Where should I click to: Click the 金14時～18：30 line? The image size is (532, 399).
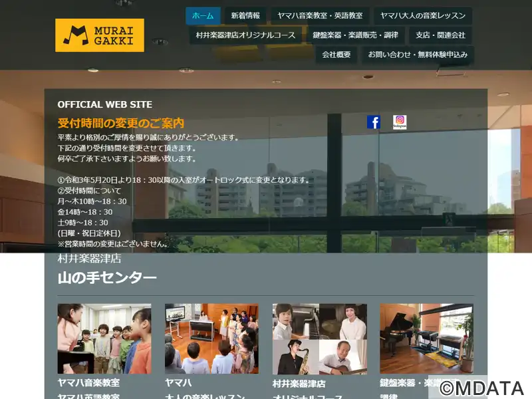85,212
